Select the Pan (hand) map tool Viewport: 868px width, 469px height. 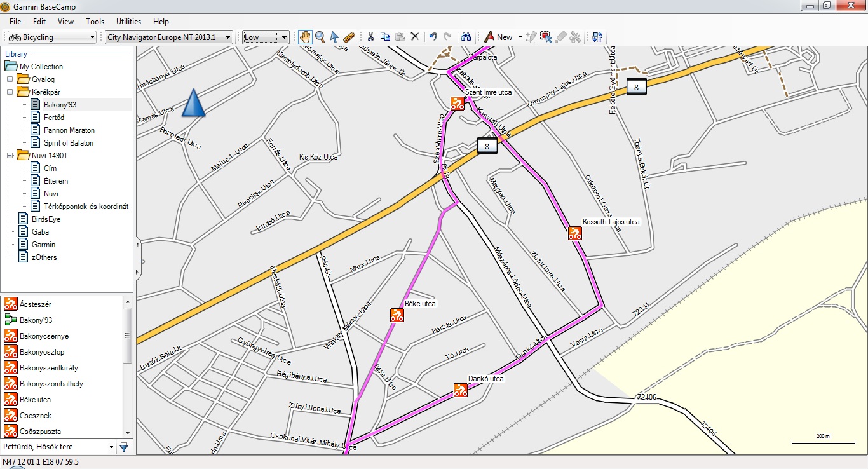(306, 37)
